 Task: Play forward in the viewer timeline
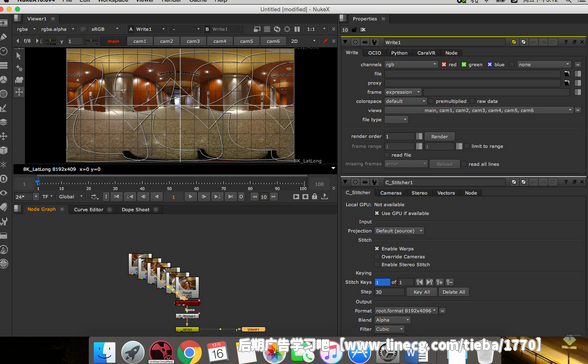[x=190, y=196]
